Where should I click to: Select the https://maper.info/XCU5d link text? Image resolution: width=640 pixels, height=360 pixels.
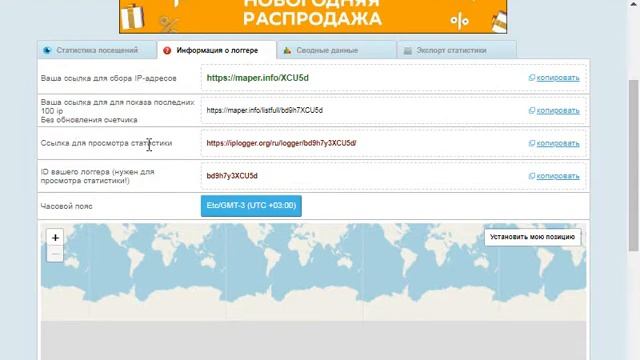point(258,78)
